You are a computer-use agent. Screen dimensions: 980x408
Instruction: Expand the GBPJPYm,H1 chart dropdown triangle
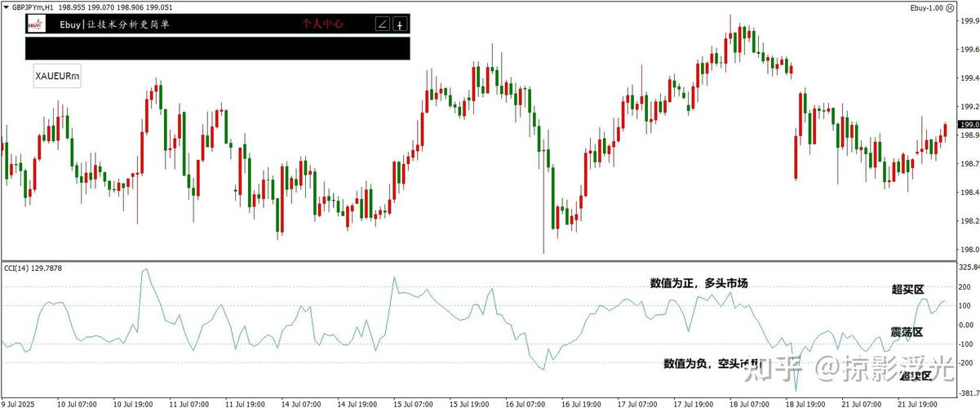click(x=6, y=7)
